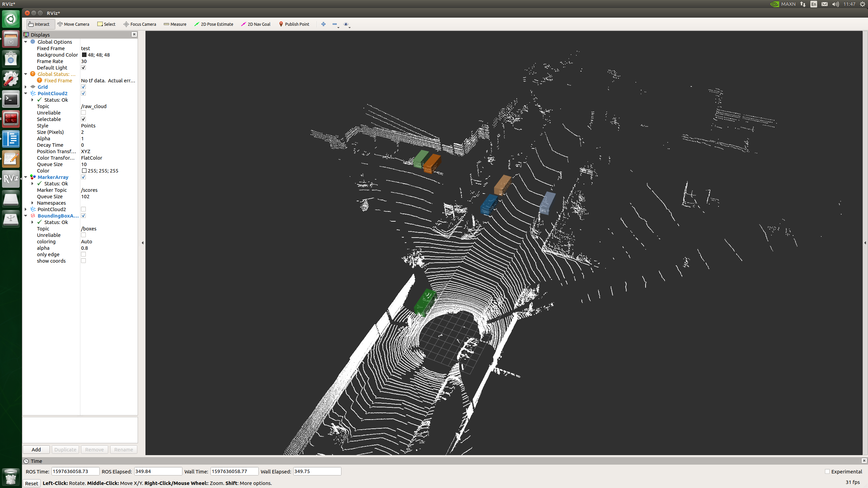Choose the Select tool in toolbar
The width and height of the screenshot is (868, 488).
(x=106, y=24)
